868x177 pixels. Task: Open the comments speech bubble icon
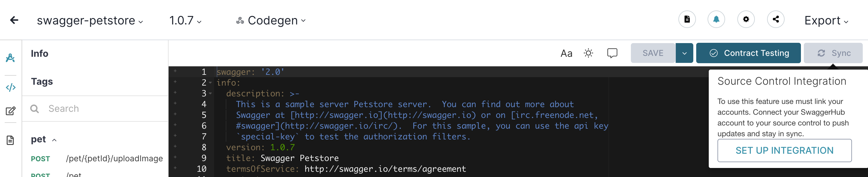pos(612,53)
